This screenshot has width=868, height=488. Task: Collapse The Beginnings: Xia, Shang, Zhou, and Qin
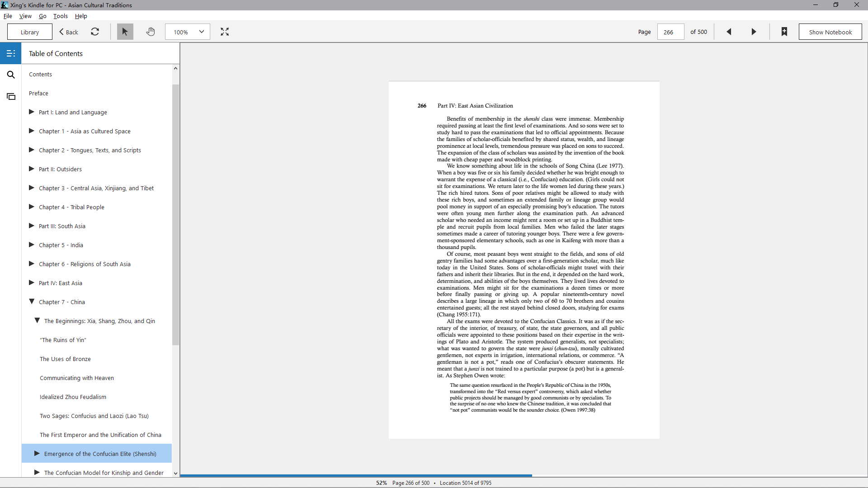(x=37, y=321)
